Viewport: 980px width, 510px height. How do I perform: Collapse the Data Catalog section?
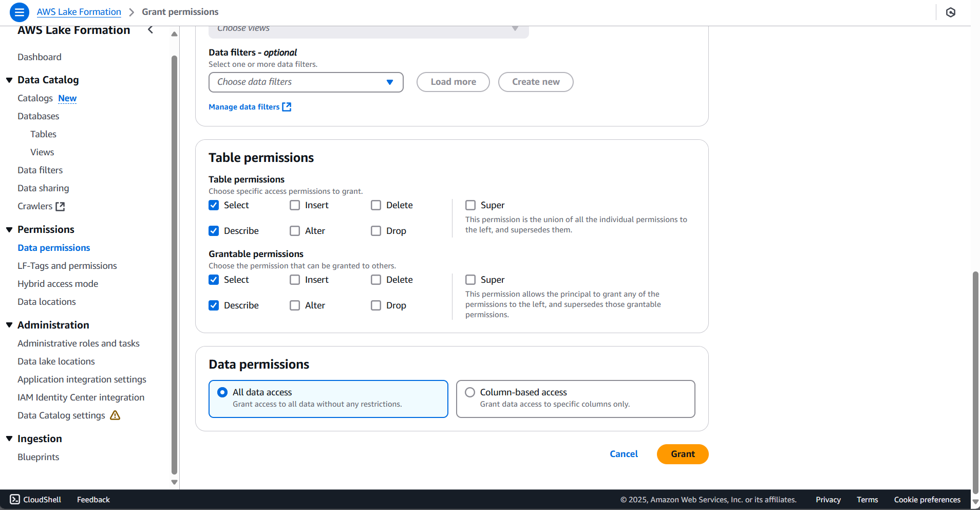pyautogui.click(x=9, y=80)
